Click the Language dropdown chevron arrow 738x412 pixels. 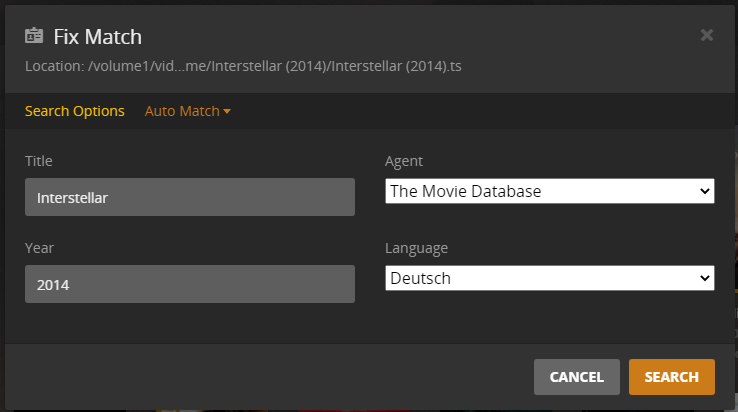pyautogui.click(x=705, y=278)
